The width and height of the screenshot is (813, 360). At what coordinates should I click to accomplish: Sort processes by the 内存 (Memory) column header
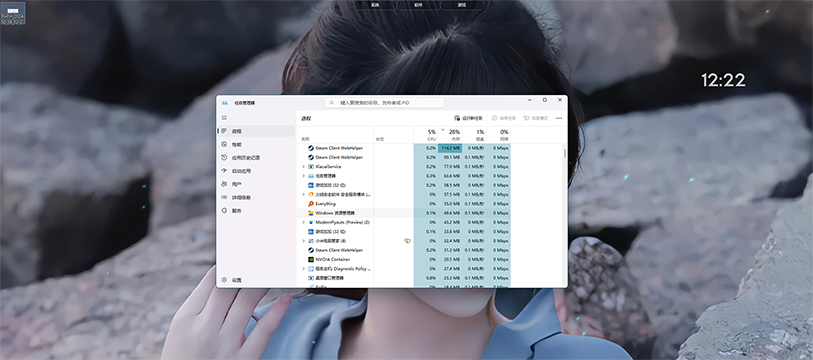[x=450, y=135]
